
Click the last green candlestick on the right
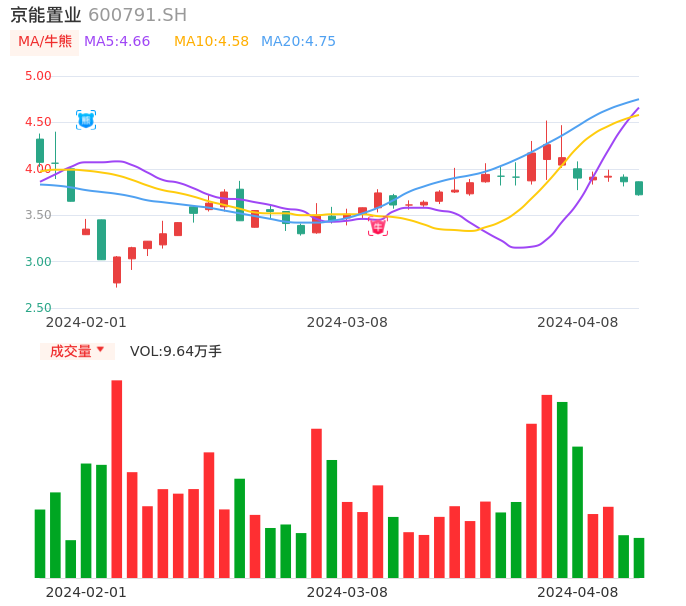click(639, 188)
